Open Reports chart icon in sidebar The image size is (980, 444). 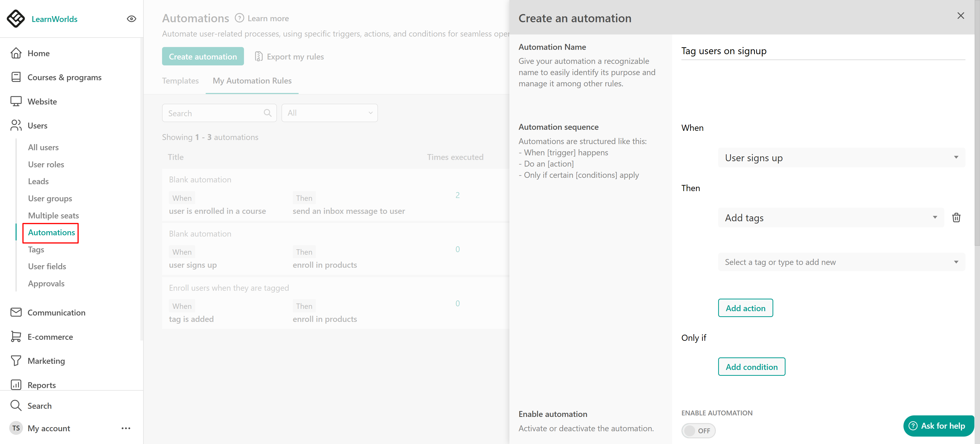point(16,384)
